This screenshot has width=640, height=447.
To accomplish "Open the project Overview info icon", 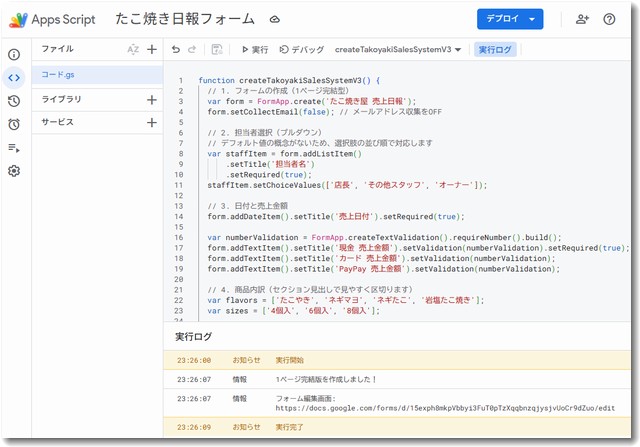I will 14,54.
